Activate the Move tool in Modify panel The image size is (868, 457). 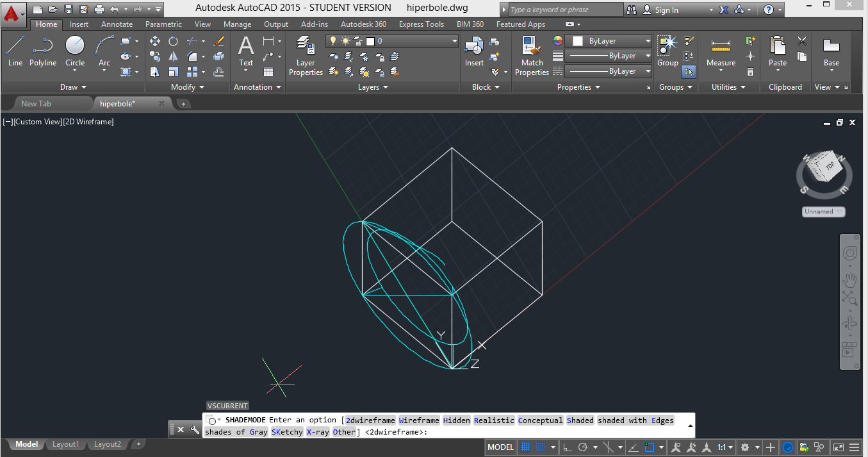pyautogui.click(x=155, y=41)
